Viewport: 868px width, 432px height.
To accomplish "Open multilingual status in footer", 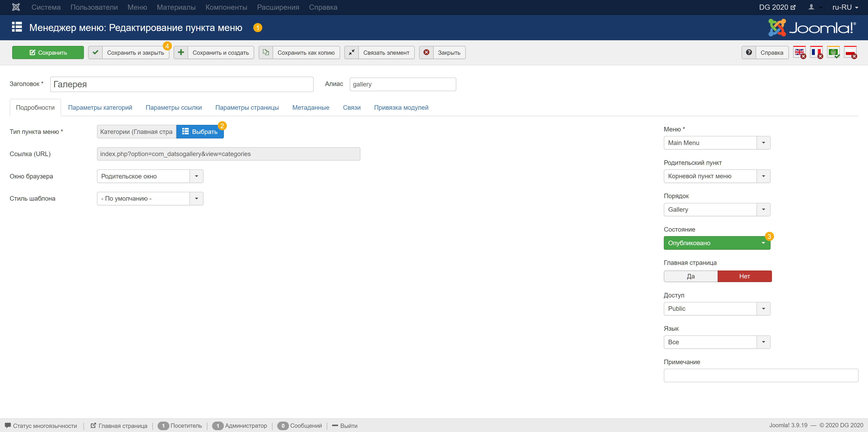I will (x=41, y=426).
